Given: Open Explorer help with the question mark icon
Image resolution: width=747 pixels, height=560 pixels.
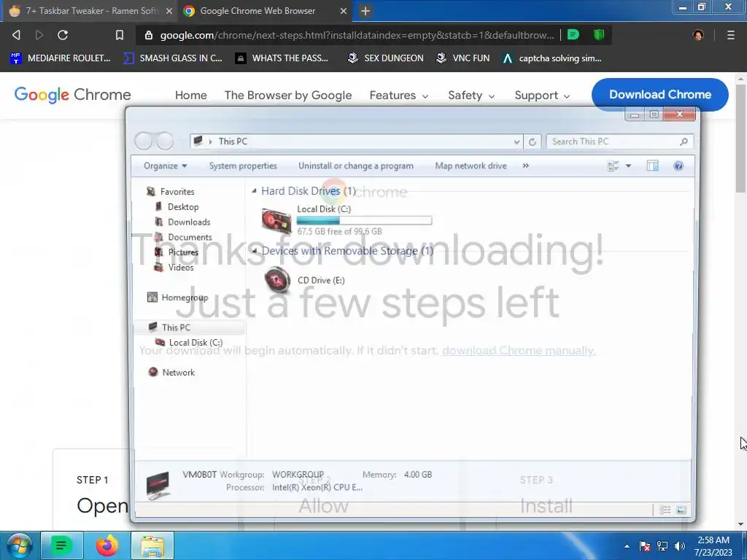Looking at the screenshot, I should tap(678, 166).
